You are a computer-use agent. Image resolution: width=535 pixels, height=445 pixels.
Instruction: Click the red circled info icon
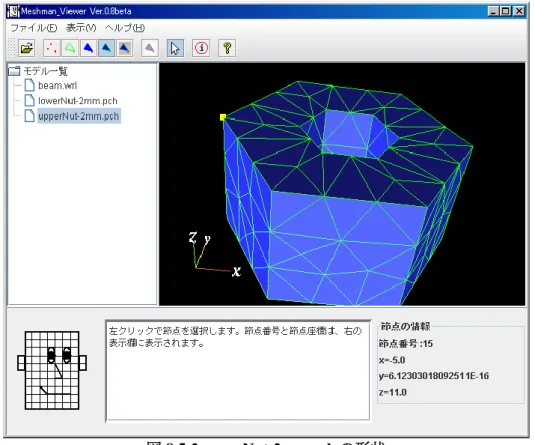201,48
